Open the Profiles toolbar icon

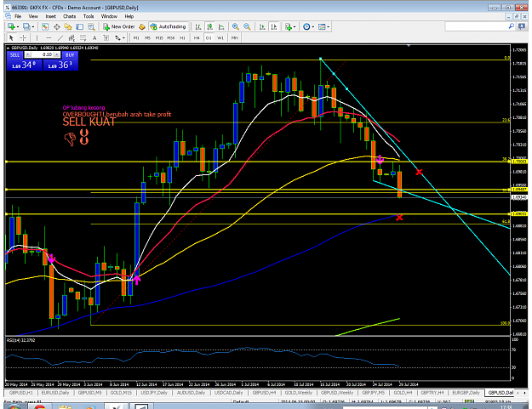pos(26,26)
